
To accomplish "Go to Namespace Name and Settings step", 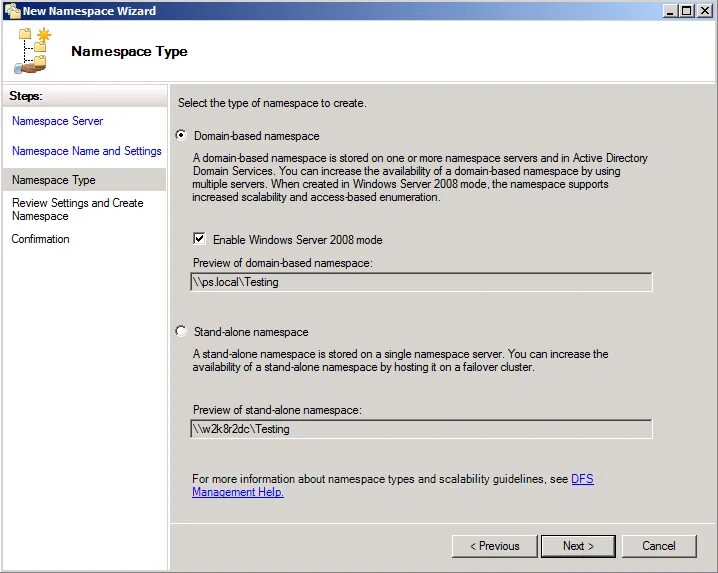I will point(87,151).
